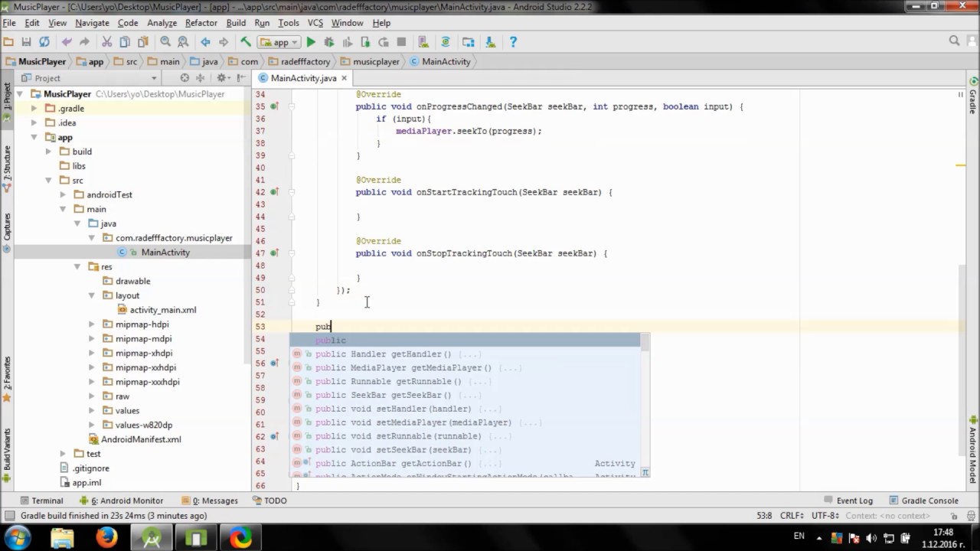Click Scroll from Source target icon
Screen dimensions: 980x551
coord(185,78)
